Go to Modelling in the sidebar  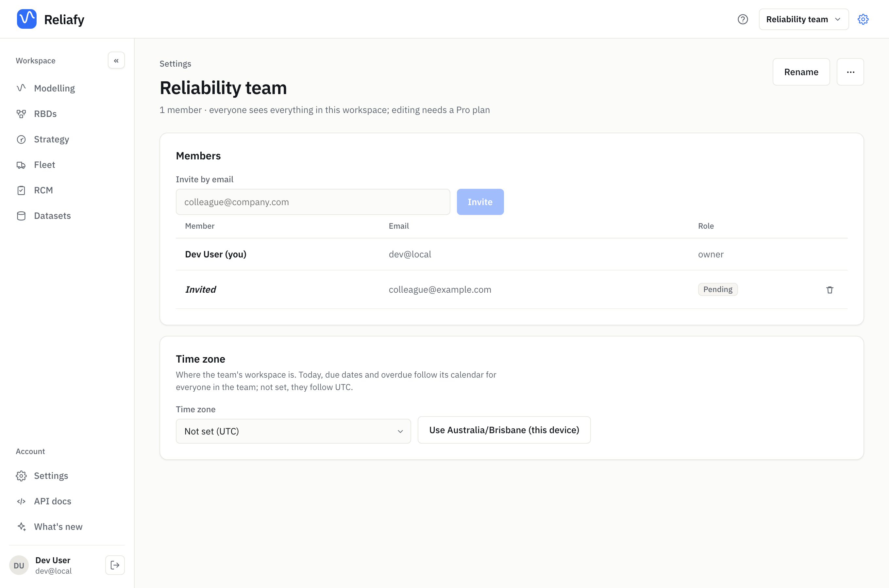67,88
